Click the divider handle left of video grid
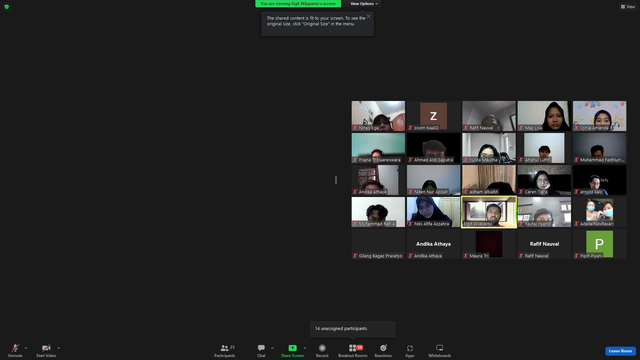 [x=336, y=180]
